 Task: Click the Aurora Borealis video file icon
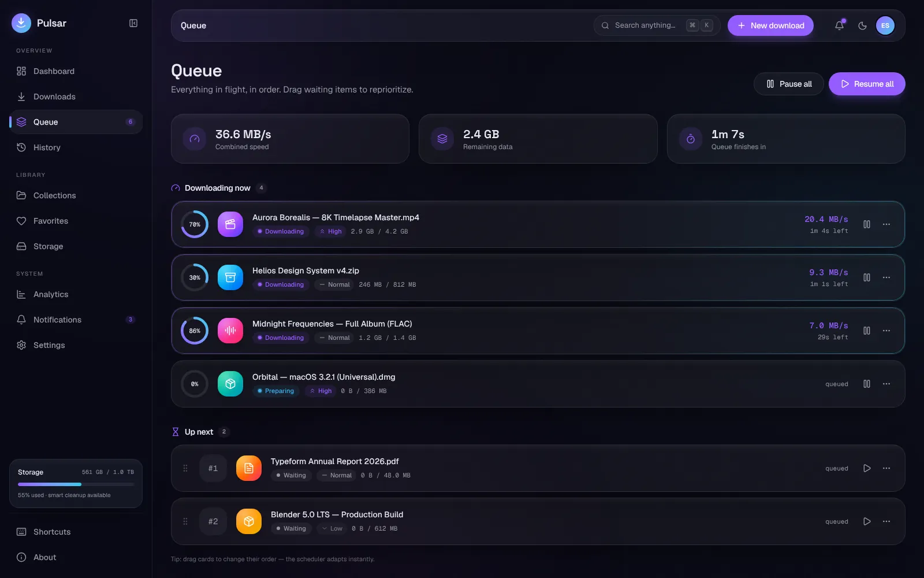tap(230, 224)
